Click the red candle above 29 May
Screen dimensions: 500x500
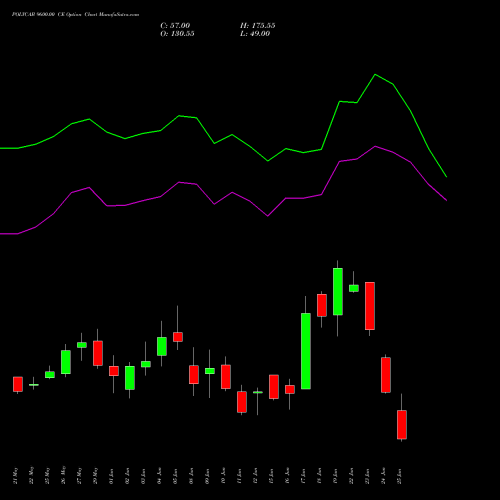pyautogui.click(x=98, y=353)
